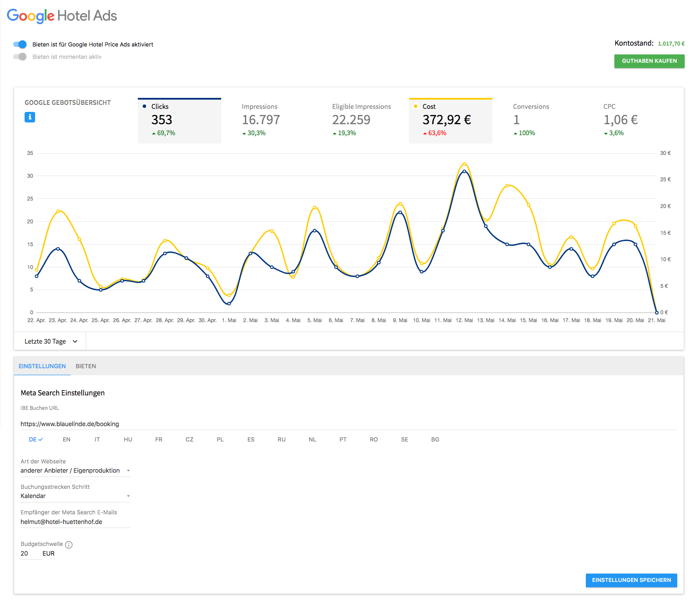The image size is (700, 603).
Task: Click the Budgetschwelle info circle icon
Action: point(69,545)
